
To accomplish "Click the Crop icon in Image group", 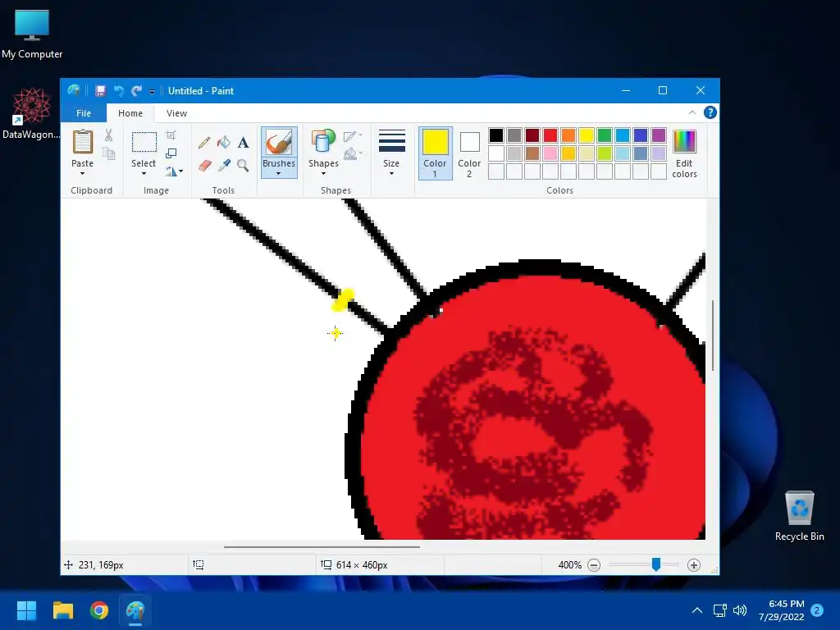I will point(171,135).
